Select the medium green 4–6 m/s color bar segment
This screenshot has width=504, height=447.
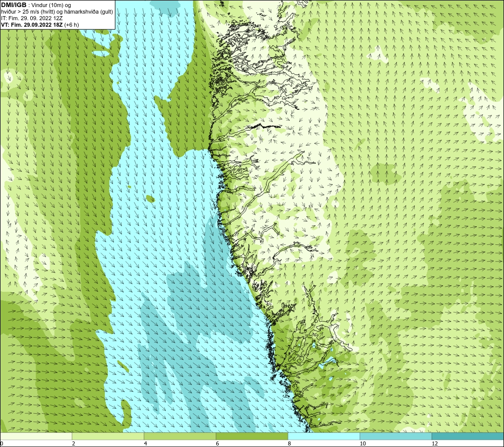coord(180,436)
